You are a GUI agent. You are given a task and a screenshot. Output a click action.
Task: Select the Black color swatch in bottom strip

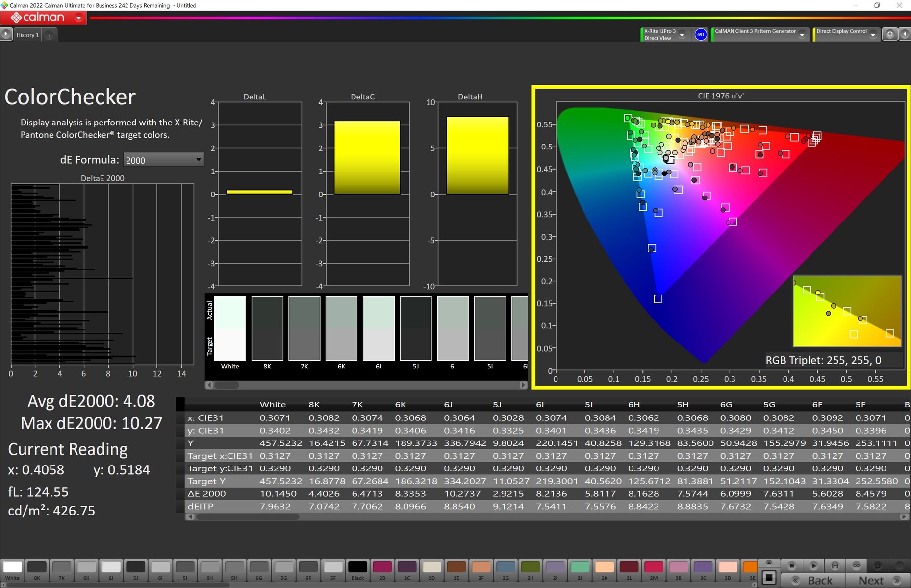[357, 567]
